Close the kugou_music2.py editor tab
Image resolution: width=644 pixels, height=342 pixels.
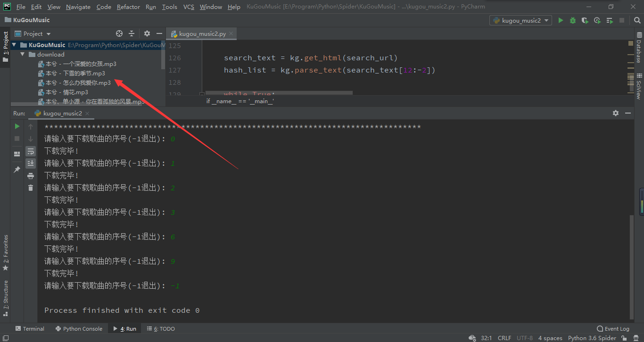(x=231, y=34)
